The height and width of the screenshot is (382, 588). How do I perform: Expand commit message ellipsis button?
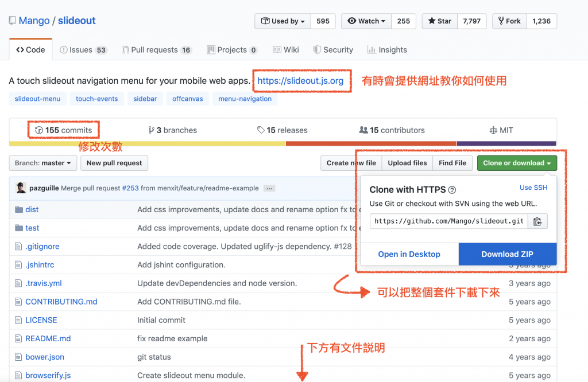[269, 188]
